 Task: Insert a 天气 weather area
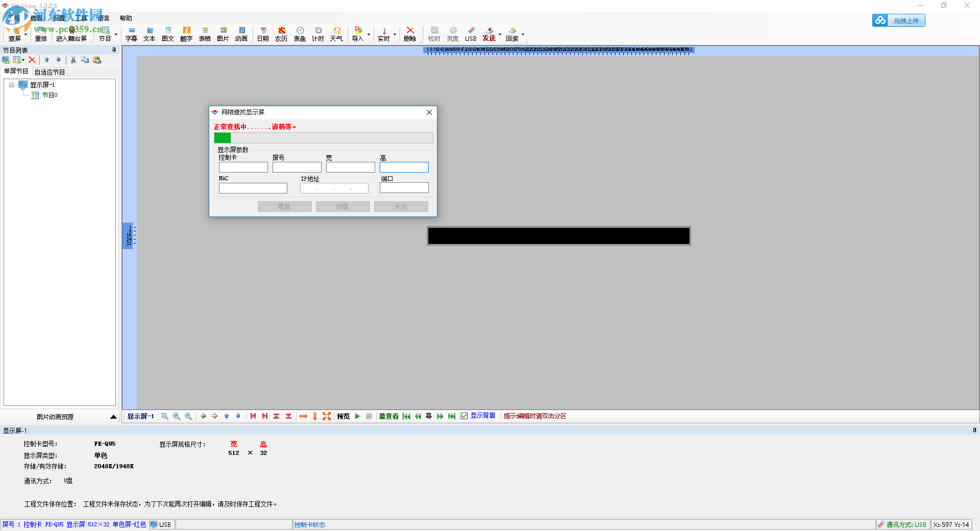click(x=336, y=34)
